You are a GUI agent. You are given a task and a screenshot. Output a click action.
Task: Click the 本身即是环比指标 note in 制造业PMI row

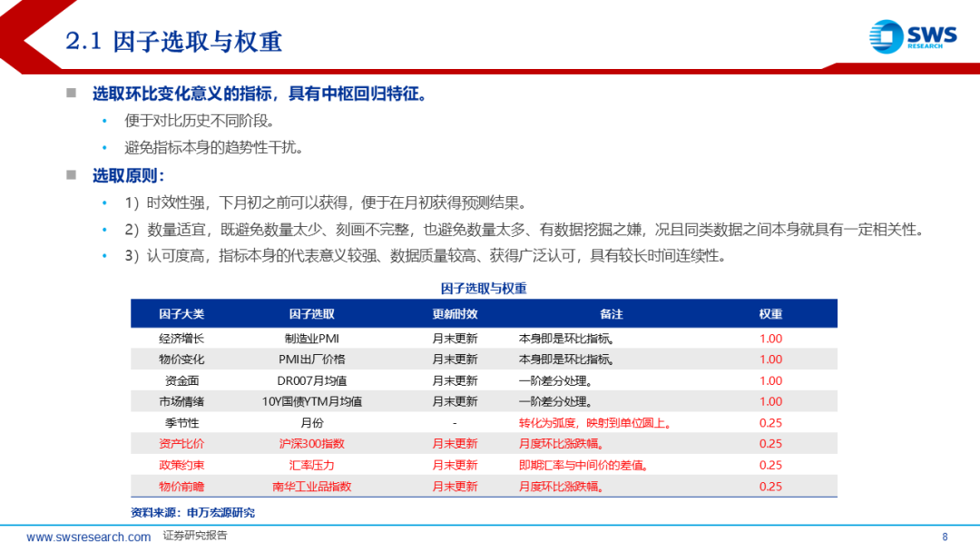coord(566,339)
